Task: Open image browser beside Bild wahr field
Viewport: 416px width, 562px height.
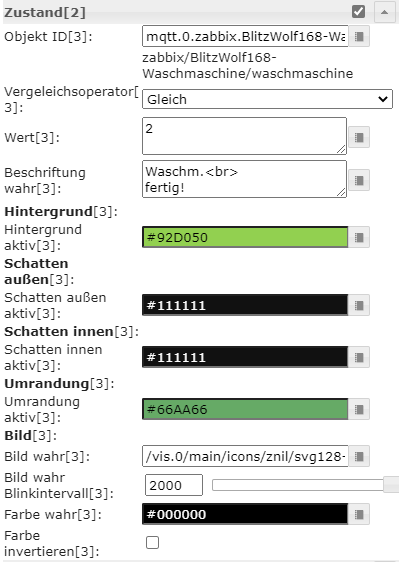Action: (359, 456)
